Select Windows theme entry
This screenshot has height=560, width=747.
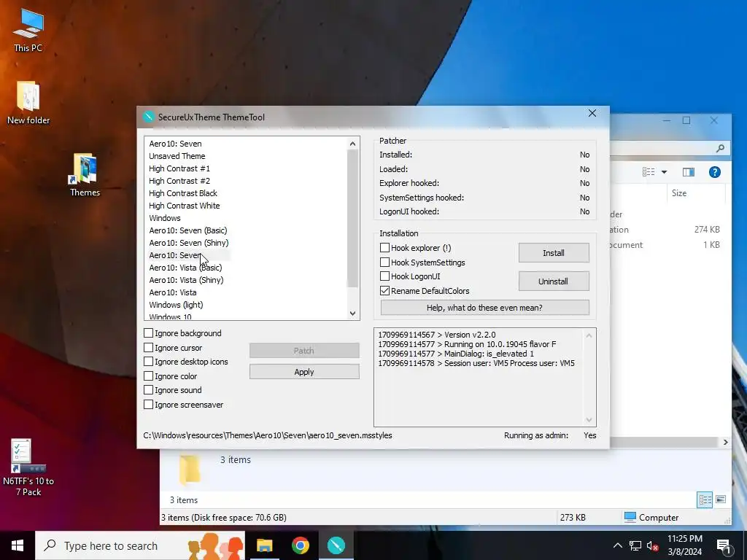tap(165, 218)
